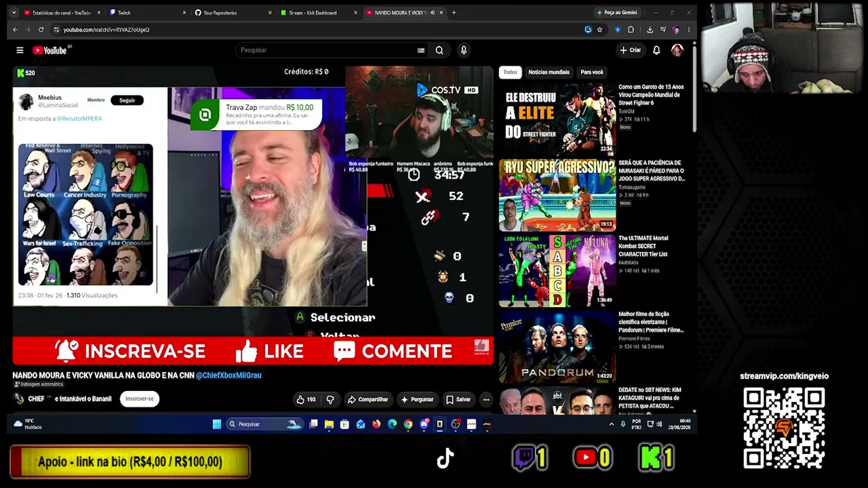This screenshot has width=868, height=488.
Task: Select the Notícias mundiais filter chip
Action: pyautogui.click(x=549, y=73)
